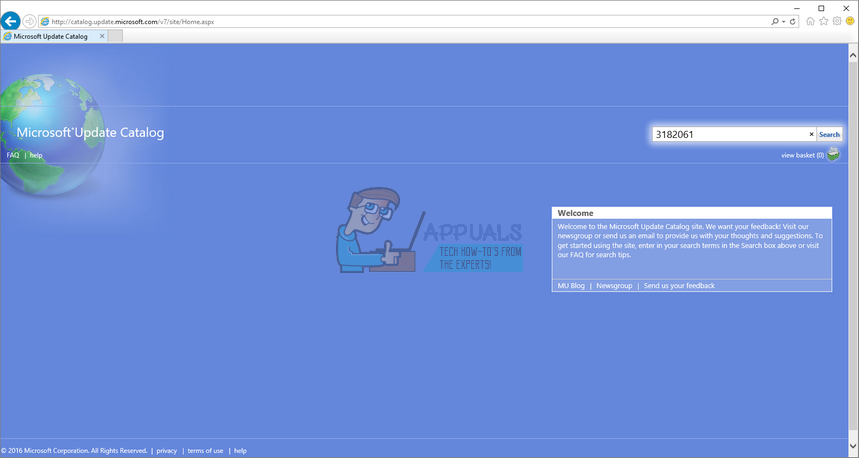Minimize the browser window
Screen dimensions: 859x458
(797, 8)
